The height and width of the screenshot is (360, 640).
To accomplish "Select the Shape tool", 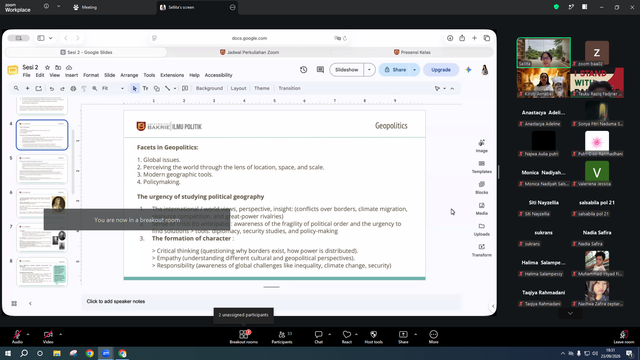I will pyautogui.click(x=156, y=88).
